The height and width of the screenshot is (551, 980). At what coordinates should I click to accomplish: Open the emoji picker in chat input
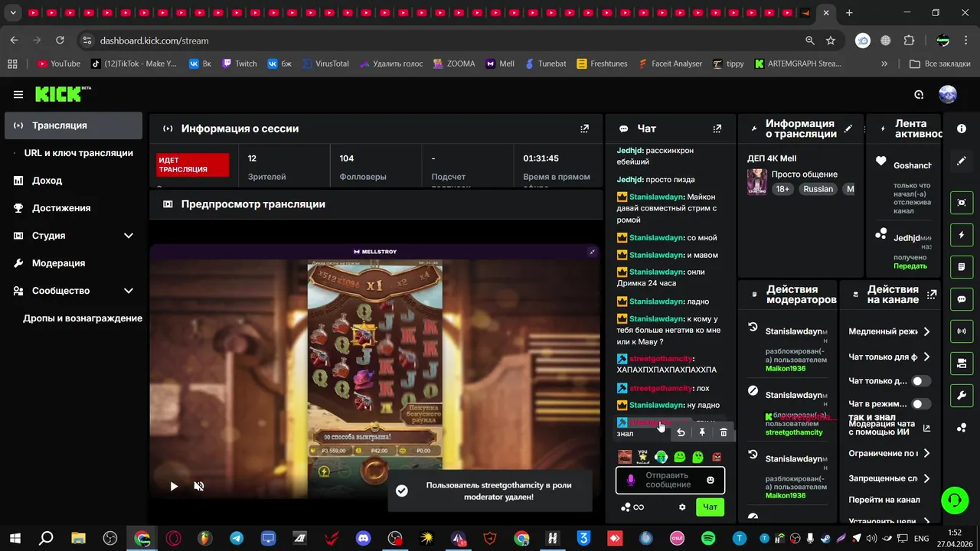[710, 480]
